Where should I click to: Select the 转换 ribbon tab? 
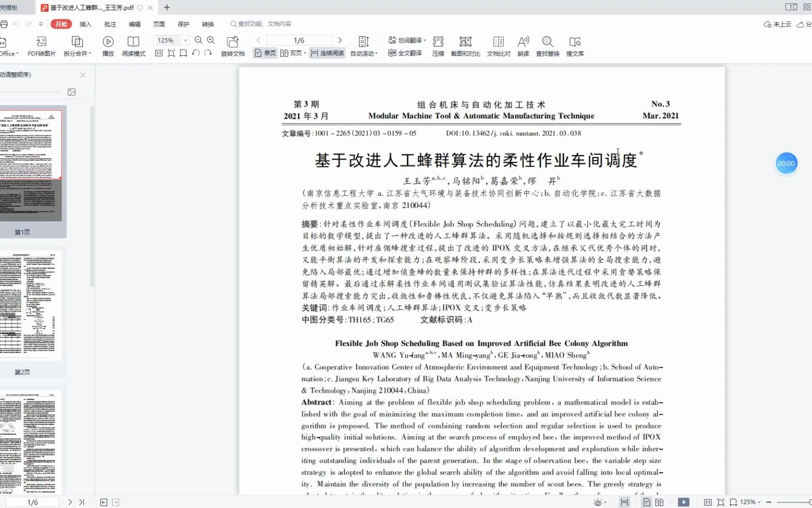pos(208,24)
